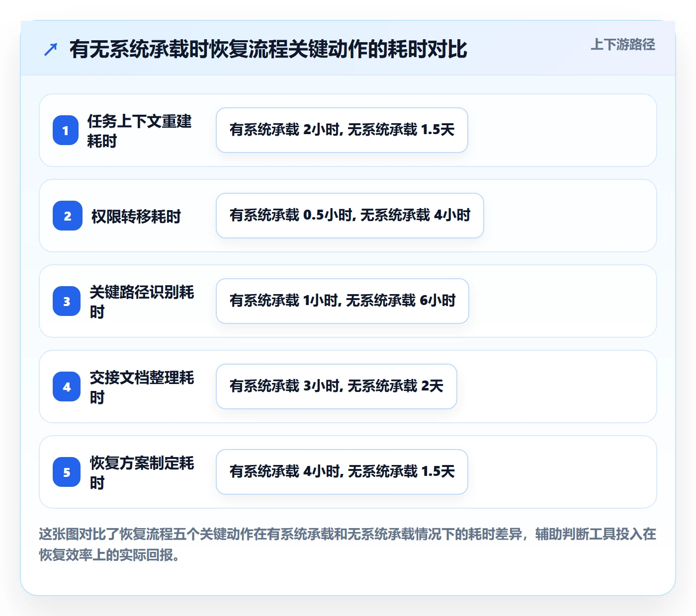Click the value box 有系统承载 2小时, 无系统承载 1.5天
This screenshot has height=616, width=696.
pos(342,130)
